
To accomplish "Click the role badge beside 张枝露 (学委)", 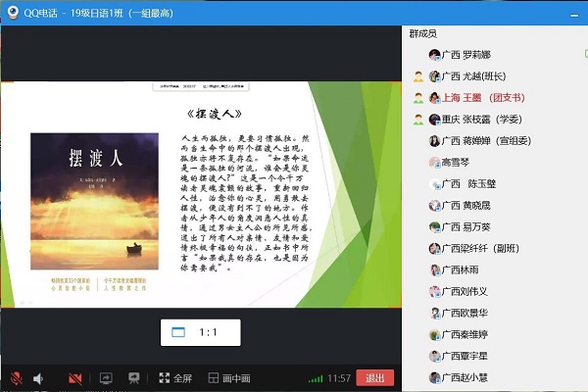I will click(x=418, y=120).
